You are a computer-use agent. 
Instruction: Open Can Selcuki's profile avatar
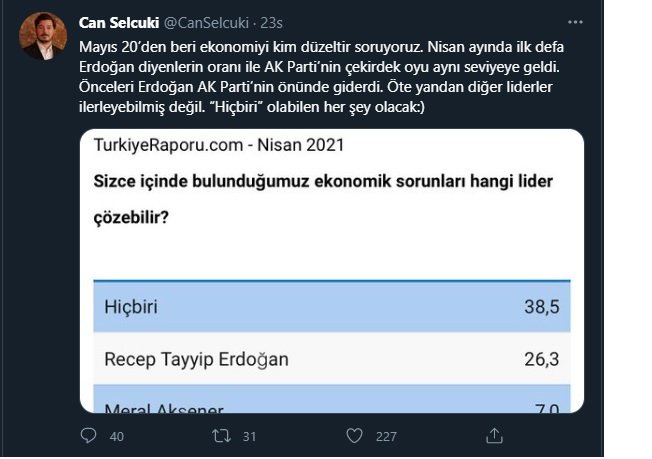tap(43, 36)
